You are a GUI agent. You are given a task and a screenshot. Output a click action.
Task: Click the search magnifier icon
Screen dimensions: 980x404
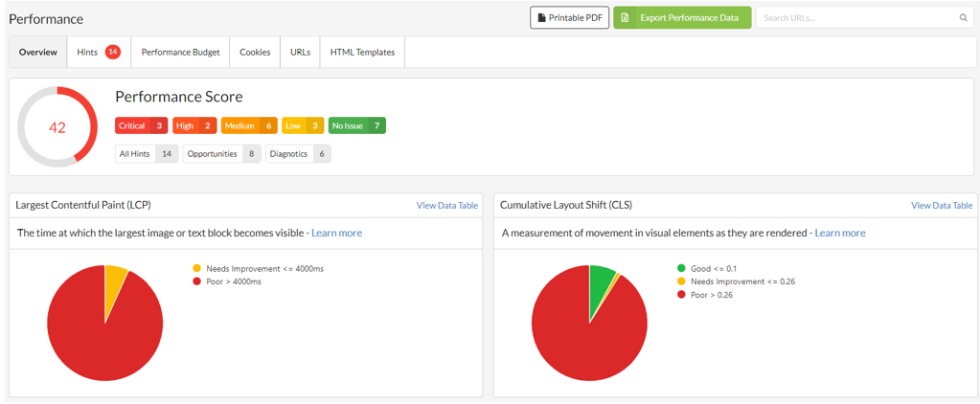click(963, 17)
